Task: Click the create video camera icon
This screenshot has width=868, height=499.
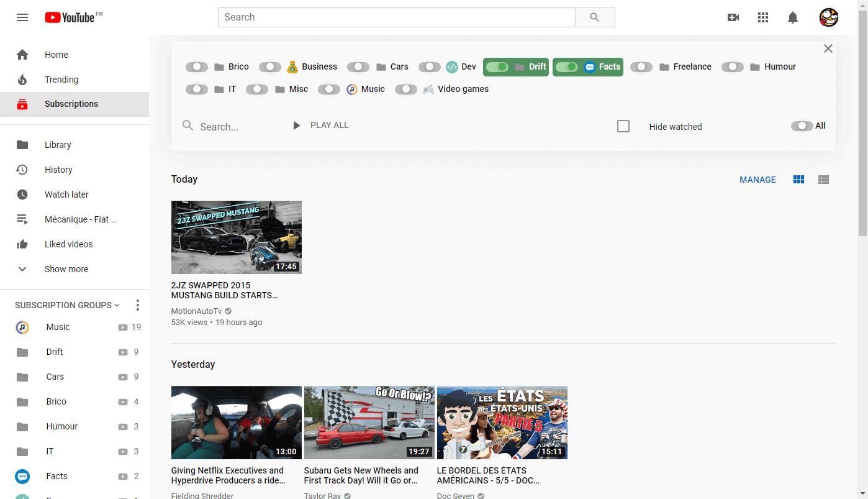Action: click(x=733, y=17)
